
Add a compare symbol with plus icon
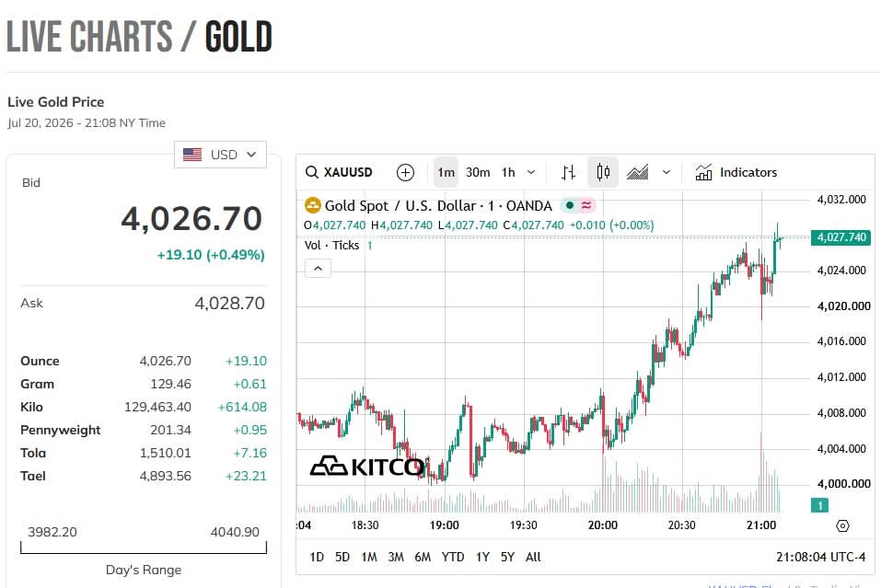(405, 172)
